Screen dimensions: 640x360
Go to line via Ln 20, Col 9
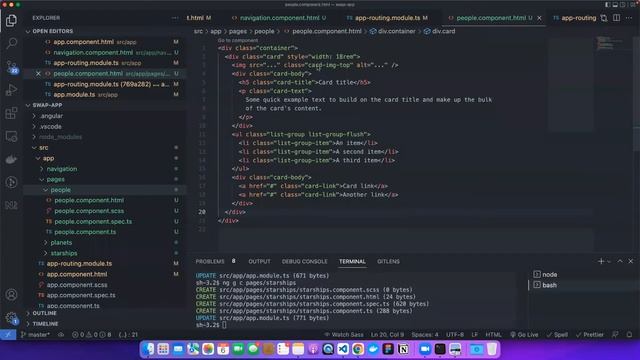click(x=387, y=335)
